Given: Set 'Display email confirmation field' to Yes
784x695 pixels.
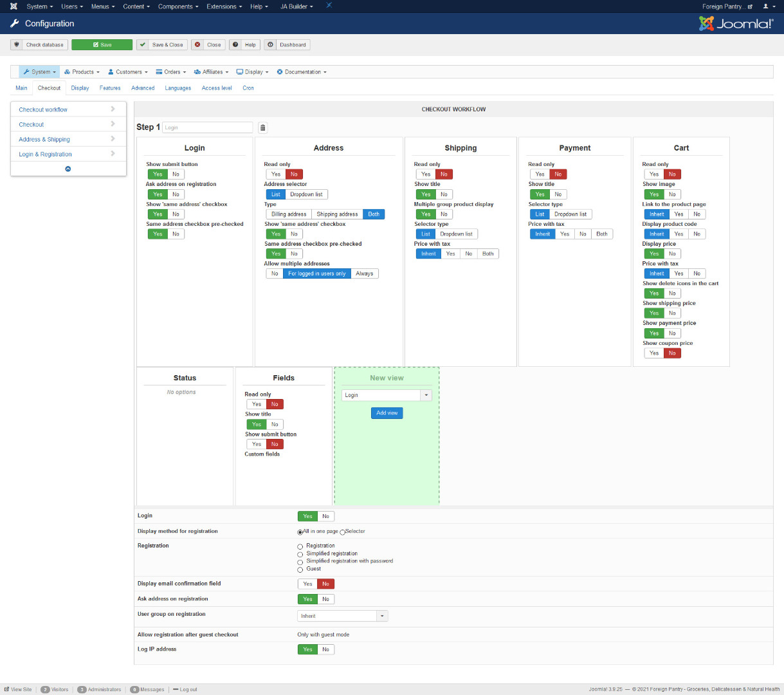Looking at the screenshot, I should [307, 584].
